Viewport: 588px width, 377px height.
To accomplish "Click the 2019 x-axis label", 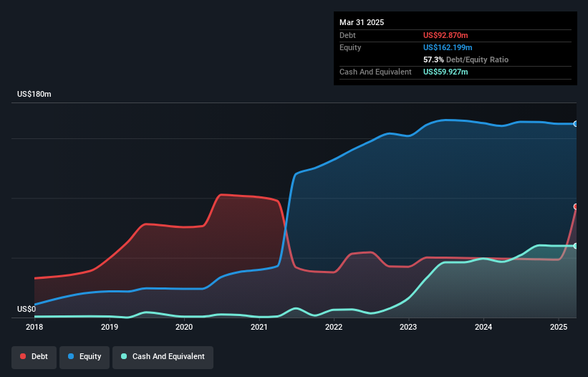I will point(110,327).
